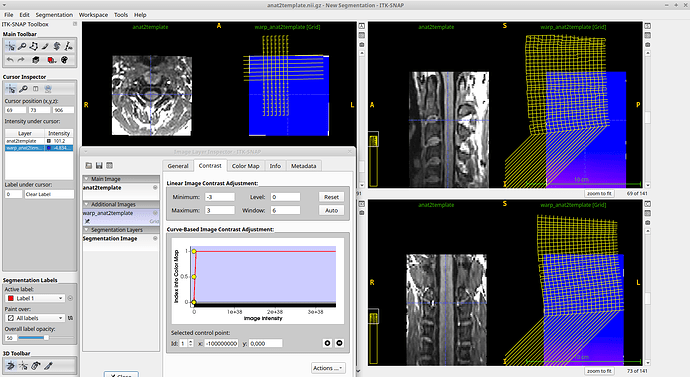Click zoom to fit in sagittal view
The height and width of the screenshot is (377, 690).
coord(599,193)
